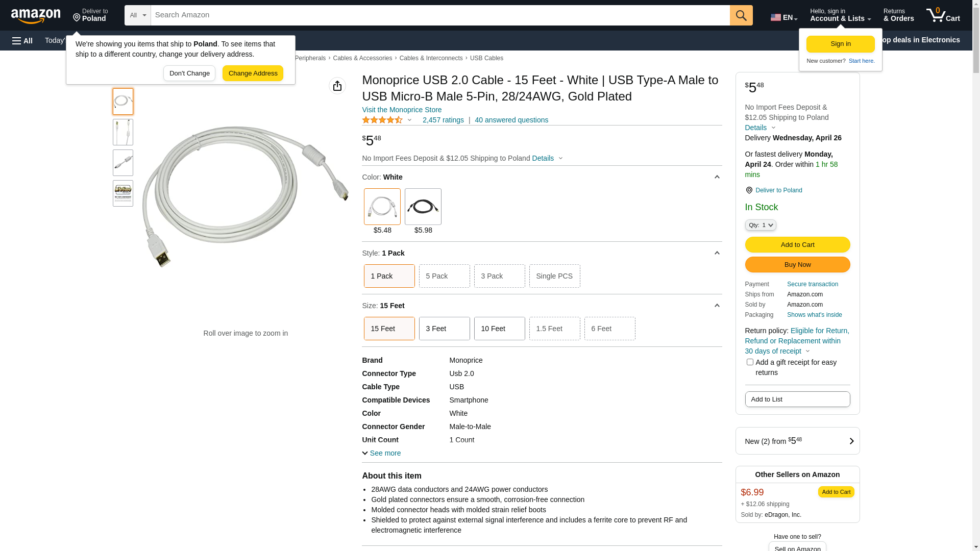The width and height of the screenshot is (980, 551).
Task: Open the Account & Lists menu
Action: click(x=840, y=15)
